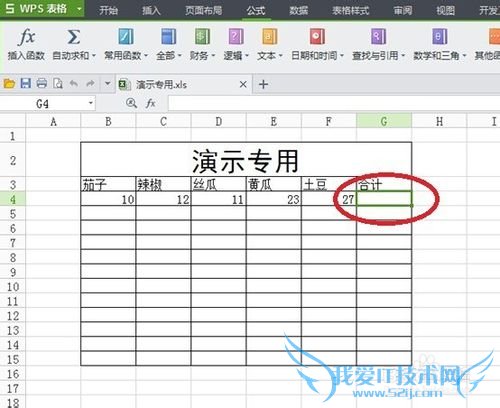The height and width of the screenshot is (408, 500).
Task: Open the 查找与引用 lookup functions icon
Action: 378,37
